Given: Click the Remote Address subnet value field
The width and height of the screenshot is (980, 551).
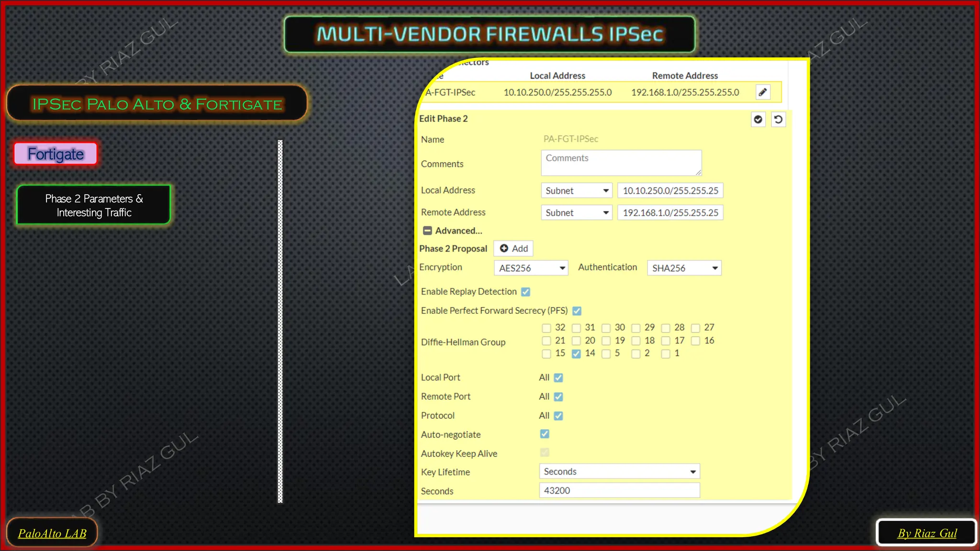Looking at the screenshot, I should tap(670, 212).
